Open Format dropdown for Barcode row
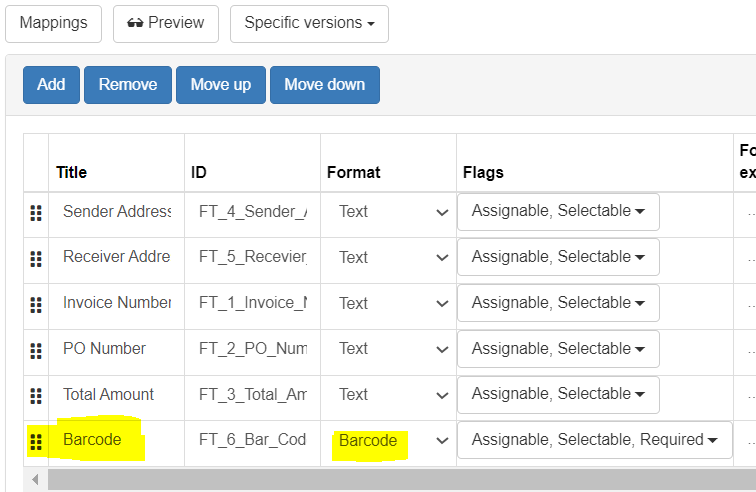Screen dimensions: 756x492 [x=388, y=441]
